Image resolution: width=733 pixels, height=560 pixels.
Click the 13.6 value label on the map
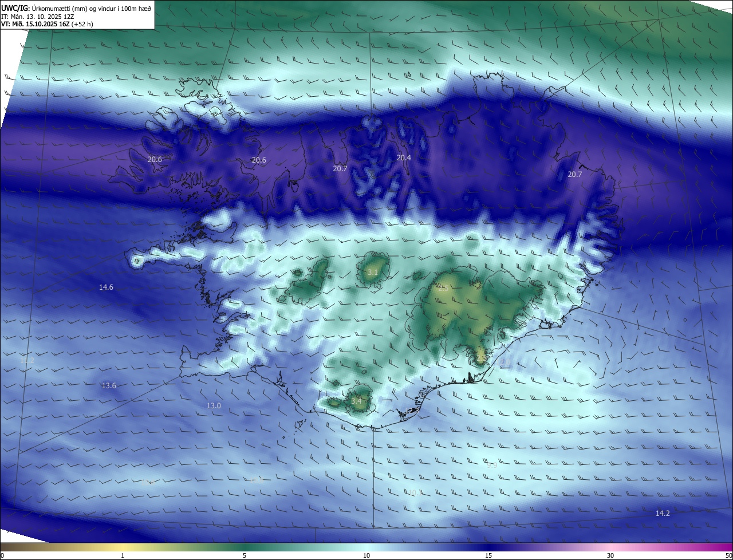109,386
